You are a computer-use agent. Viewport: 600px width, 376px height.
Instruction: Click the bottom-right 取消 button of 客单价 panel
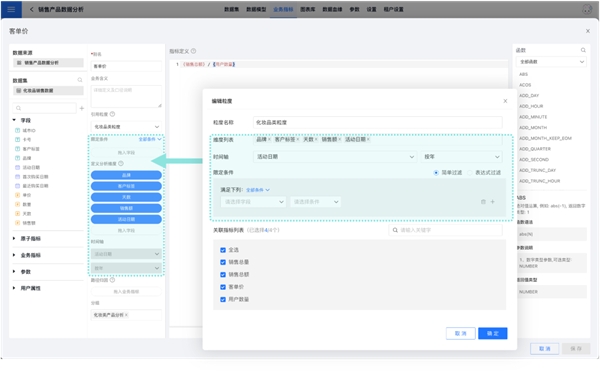545,348
